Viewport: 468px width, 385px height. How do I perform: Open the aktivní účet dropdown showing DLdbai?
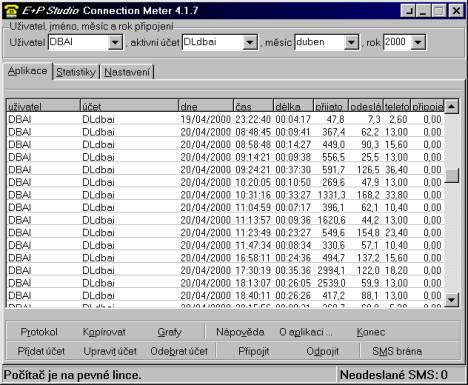tap(250, 43)
